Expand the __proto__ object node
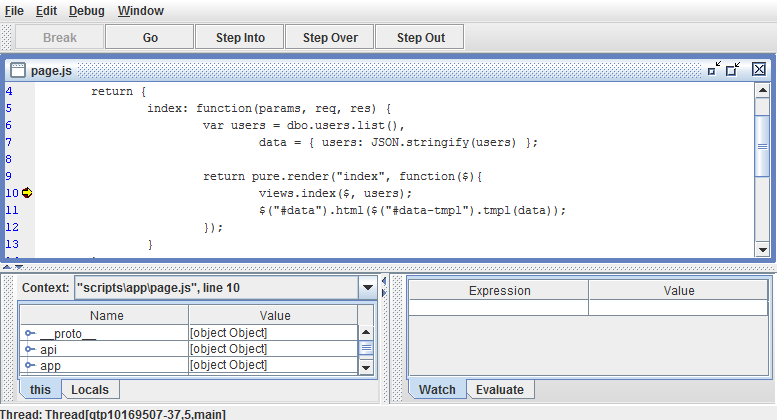 (30, 333)
